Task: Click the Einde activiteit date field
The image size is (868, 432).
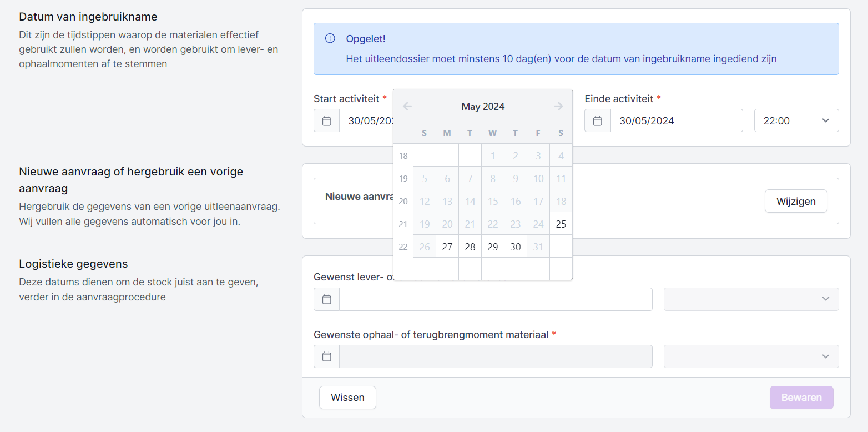Action: click(676, 121)
